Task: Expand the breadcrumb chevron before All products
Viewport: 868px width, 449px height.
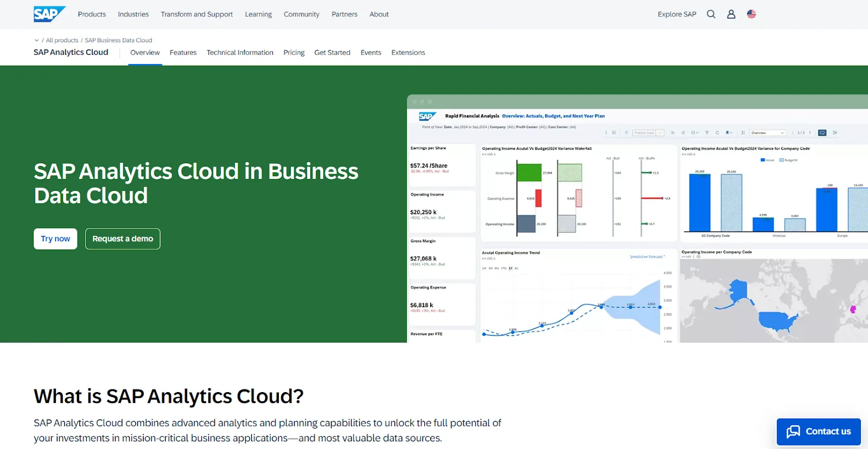Action: [36, 41]
